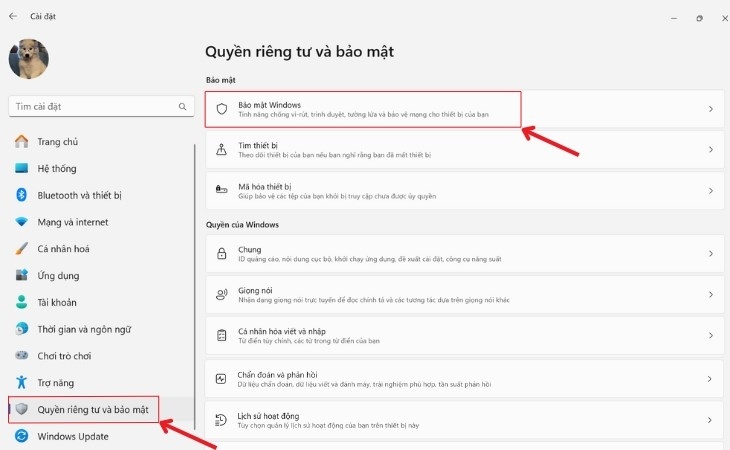Select Tài khoản in the navigation menu

pyautogui.click(x=58, y=302)
